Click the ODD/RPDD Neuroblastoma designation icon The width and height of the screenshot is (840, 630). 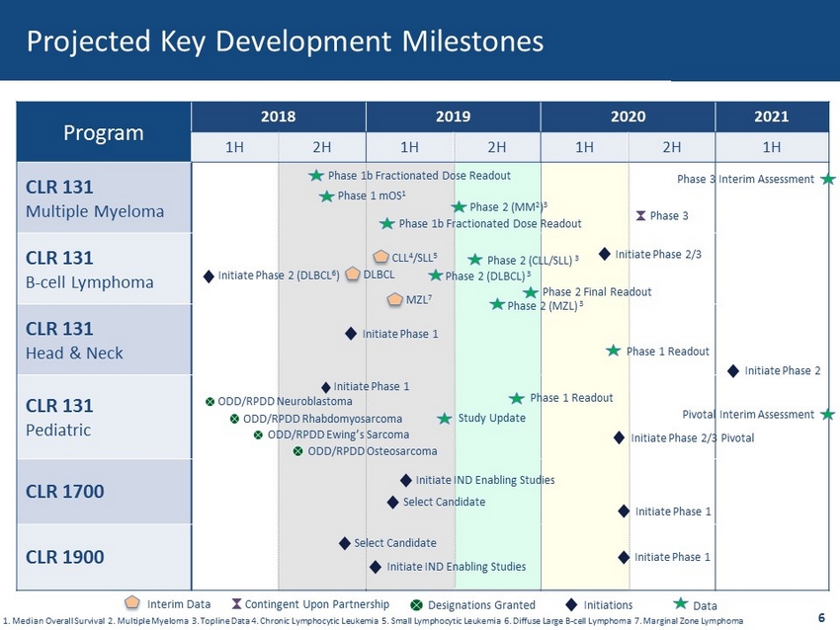pyautogui.click(x=210, y=402)
